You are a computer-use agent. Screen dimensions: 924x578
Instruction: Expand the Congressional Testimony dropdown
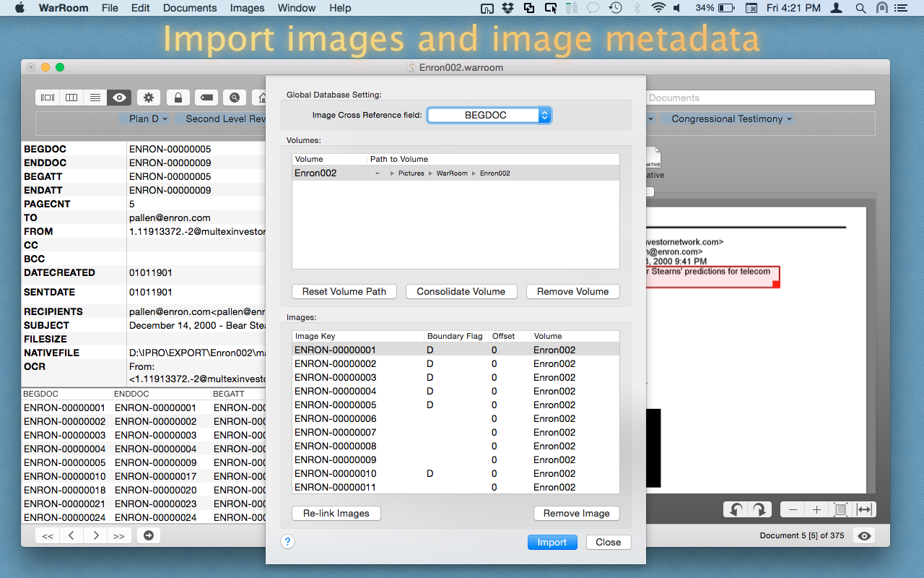[x=731, y=118]
